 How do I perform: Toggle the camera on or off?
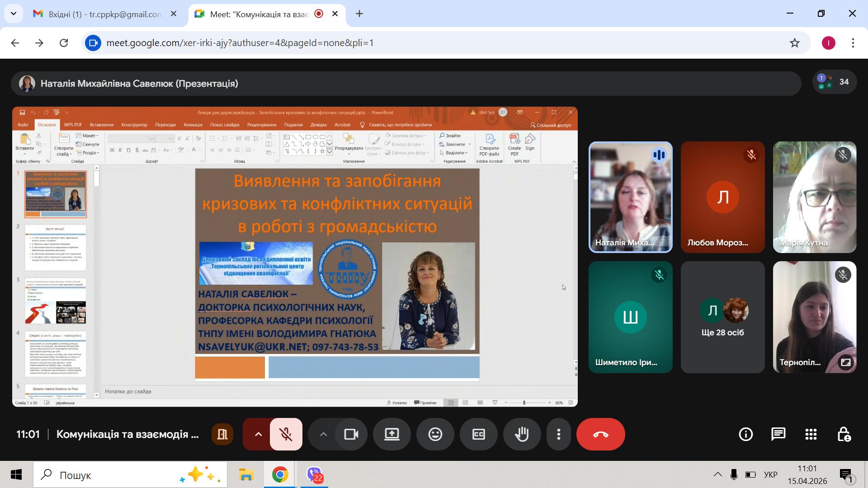(351, 434)
